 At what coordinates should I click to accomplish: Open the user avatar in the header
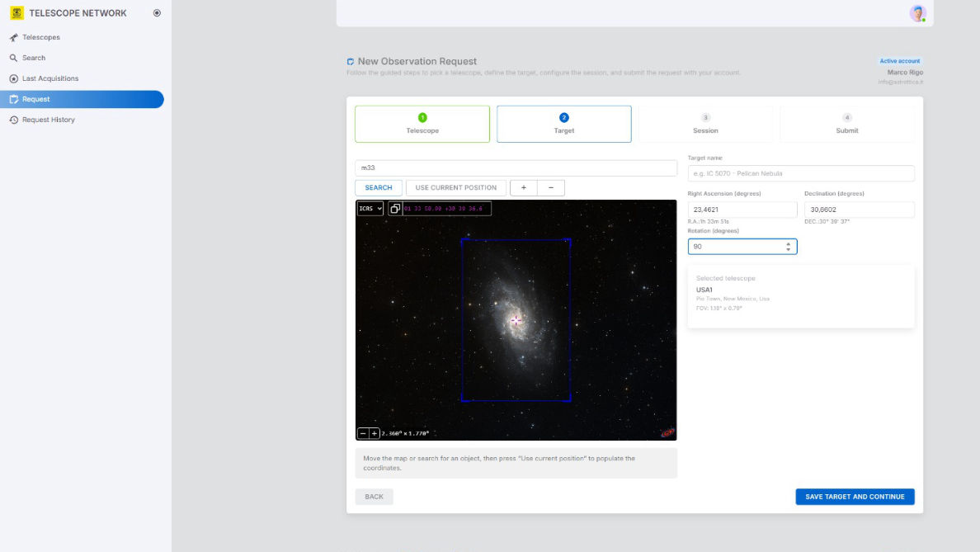point(917,13)
